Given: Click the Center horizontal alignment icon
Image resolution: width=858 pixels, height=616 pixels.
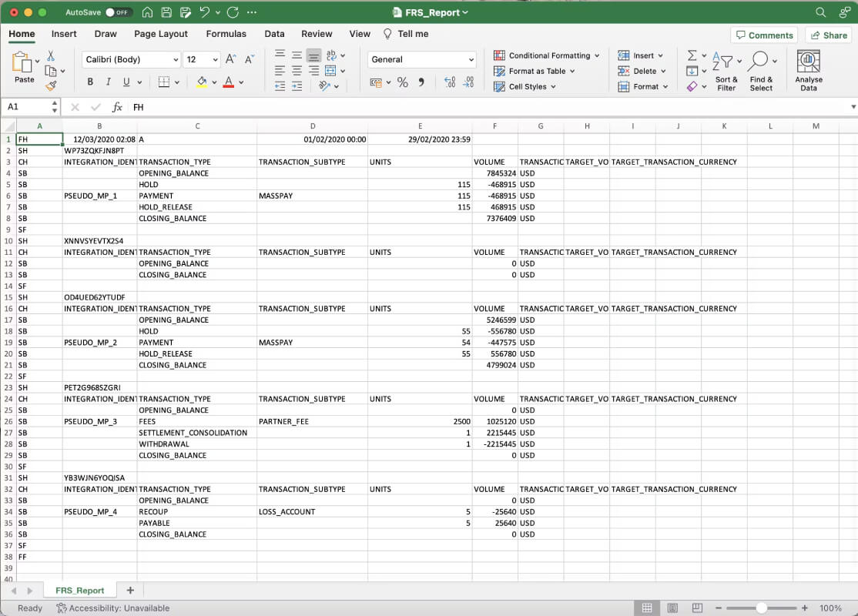Looking at the screenshot, I should pyautogui.click(x=297, y=71).
